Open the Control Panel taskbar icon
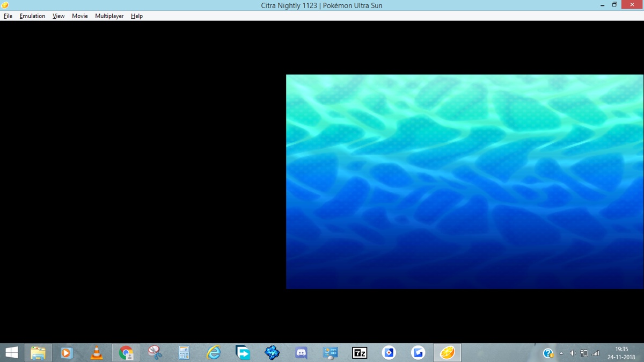This screenshot has width=644, height=362. (x=330, y=353)
